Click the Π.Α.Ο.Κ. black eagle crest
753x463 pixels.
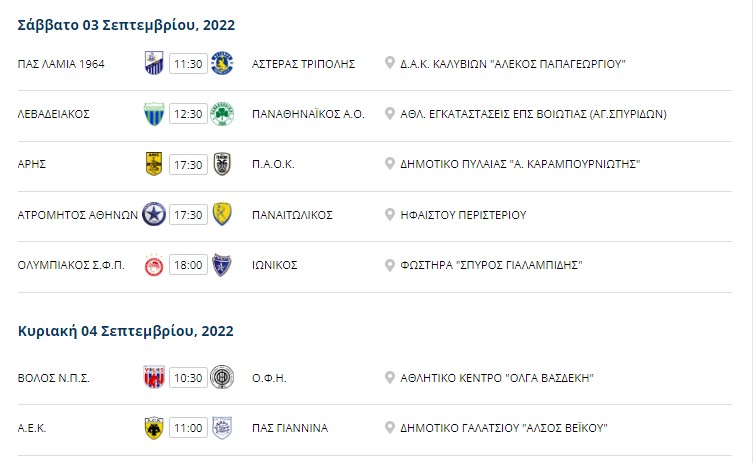coord(222,164)
